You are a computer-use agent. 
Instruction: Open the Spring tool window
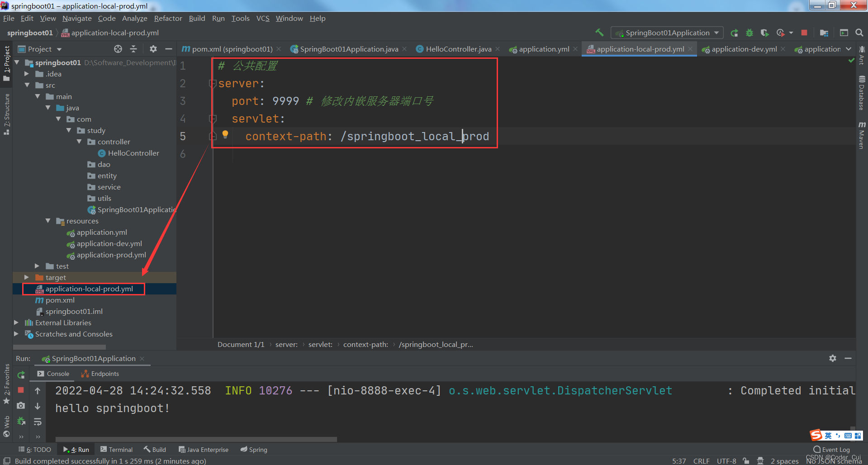point(254,450)
